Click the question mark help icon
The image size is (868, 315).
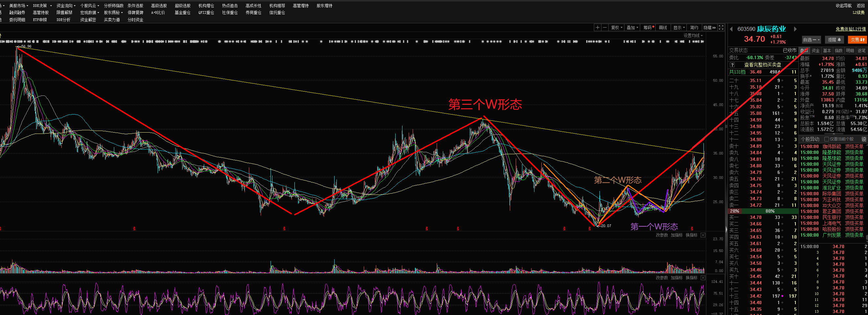[732, 65]
